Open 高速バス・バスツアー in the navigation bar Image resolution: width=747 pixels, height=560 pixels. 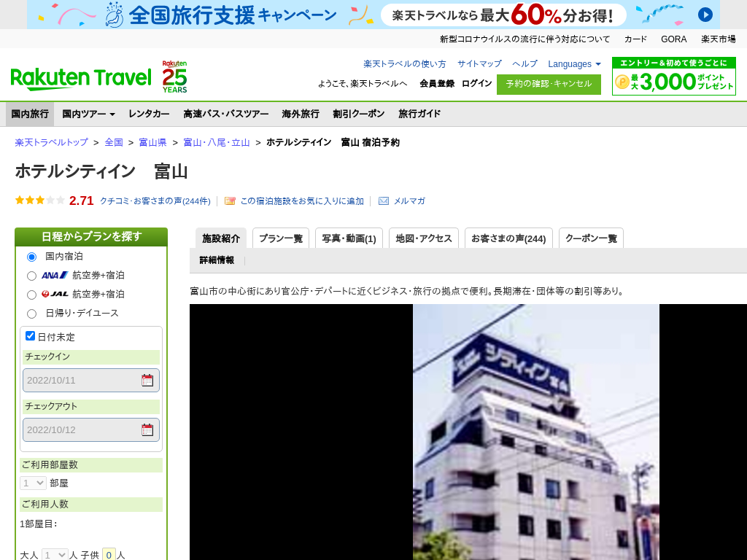click(226, 114)
